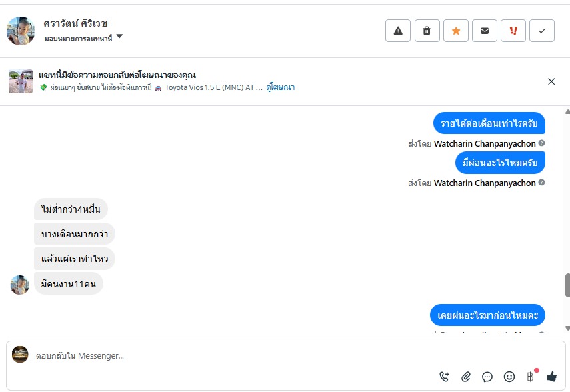Mark conversation unread with the envelope icon
The height and width of the screenshot is (392, 570).
click(x=485, y=31)
